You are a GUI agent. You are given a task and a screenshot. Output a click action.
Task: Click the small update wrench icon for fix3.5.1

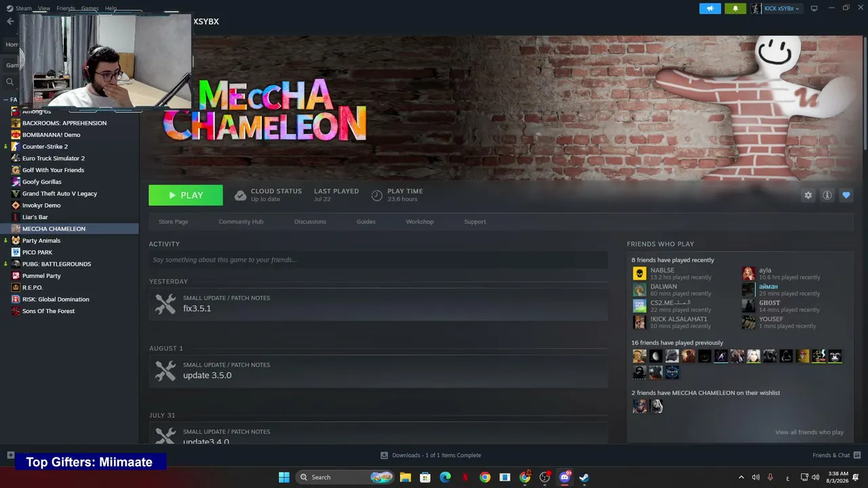tap(165, 304)
